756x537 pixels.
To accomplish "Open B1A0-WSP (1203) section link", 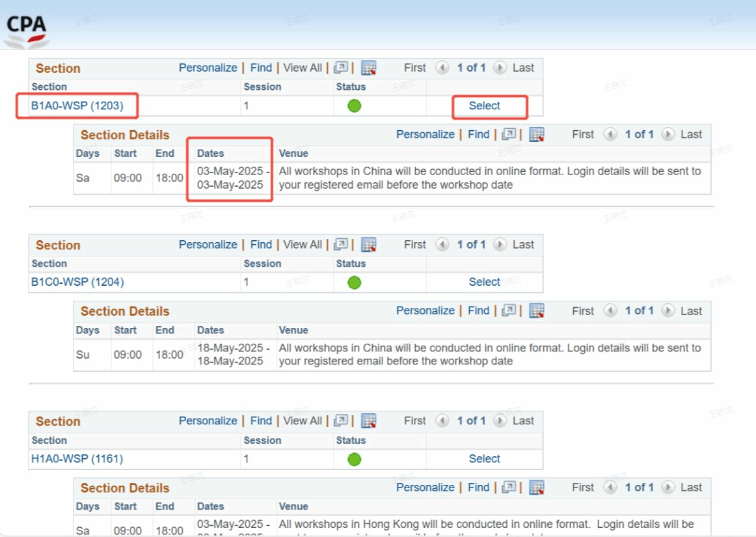I will [77, 105].
